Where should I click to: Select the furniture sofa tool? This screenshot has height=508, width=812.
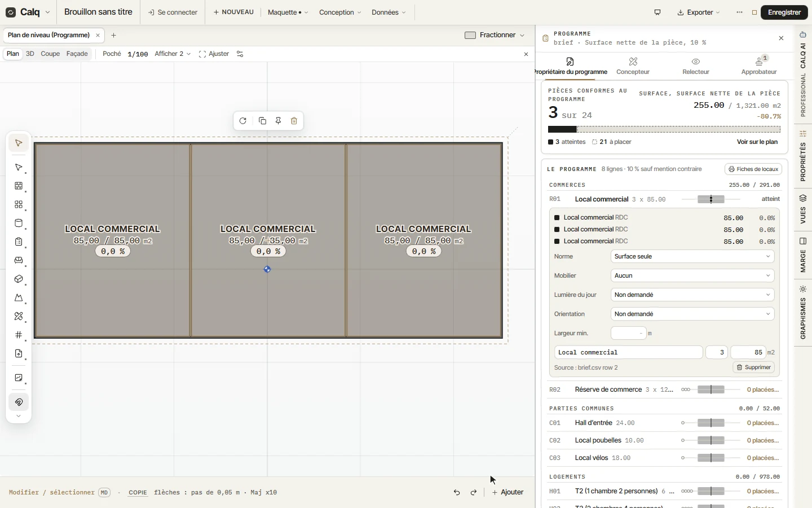point(19,260)
